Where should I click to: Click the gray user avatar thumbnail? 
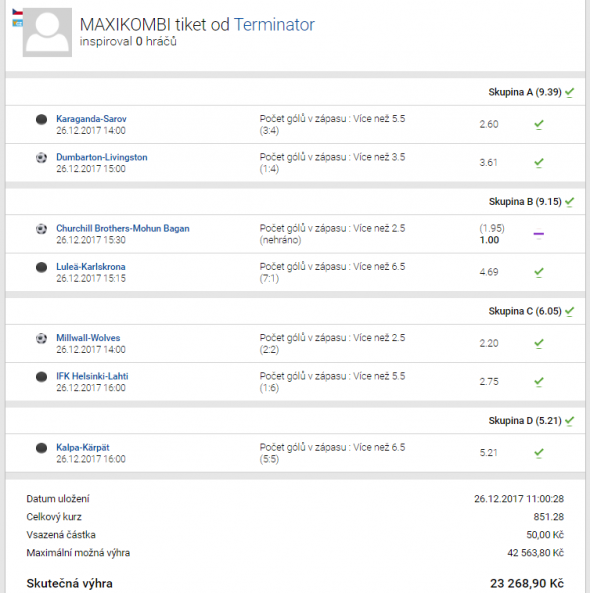click(x=47, y=33)
